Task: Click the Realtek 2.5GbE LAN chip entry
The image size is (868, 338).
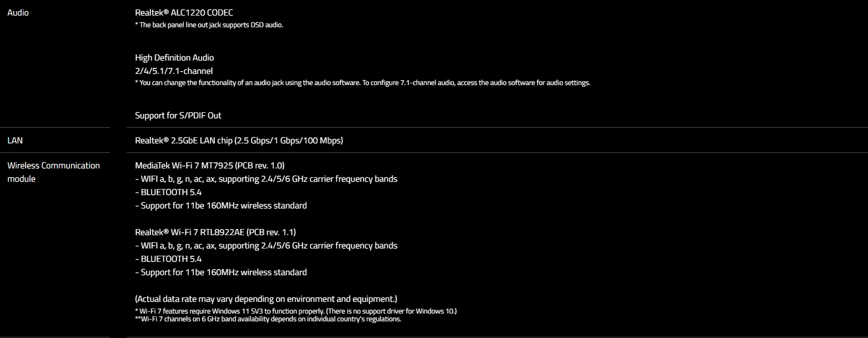Action: (x=239, y=141)
